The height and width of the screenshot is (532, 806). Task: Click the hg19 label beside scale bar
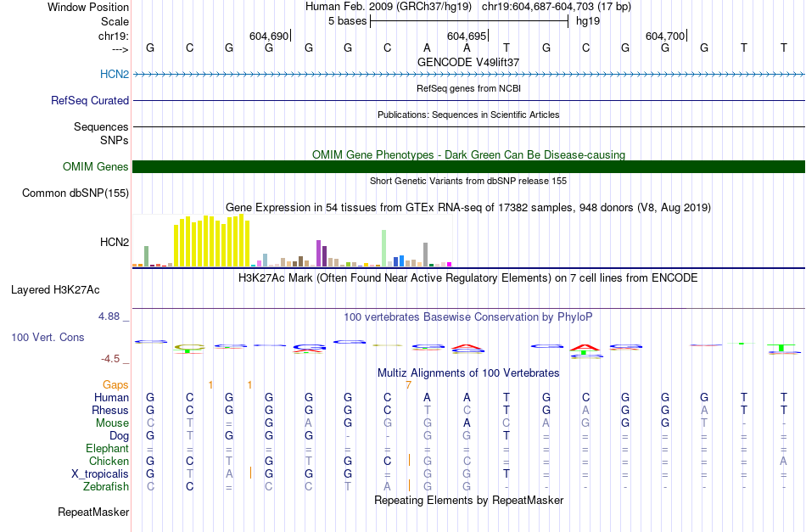pos(588,21)
